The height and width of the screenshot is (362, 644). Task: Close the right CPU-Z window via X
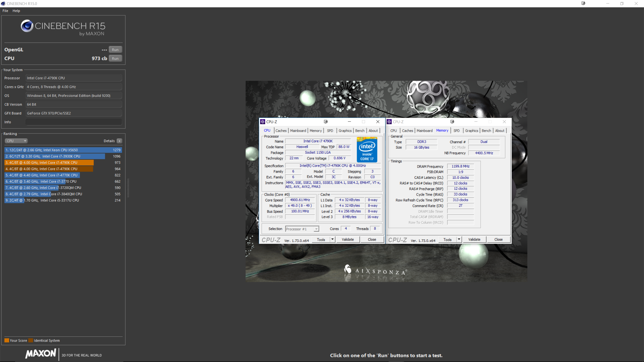click(504, 122)
